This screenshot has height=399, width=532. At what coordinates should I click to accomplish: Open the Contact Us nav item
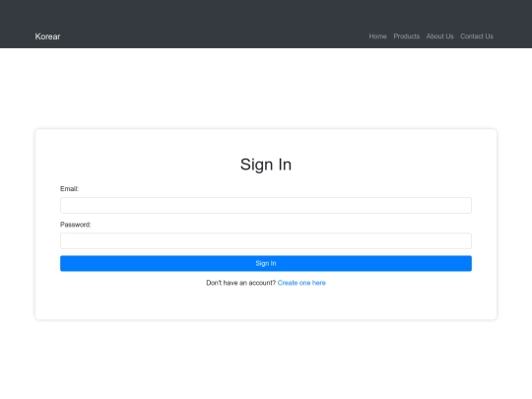click(x=477, y=36)
